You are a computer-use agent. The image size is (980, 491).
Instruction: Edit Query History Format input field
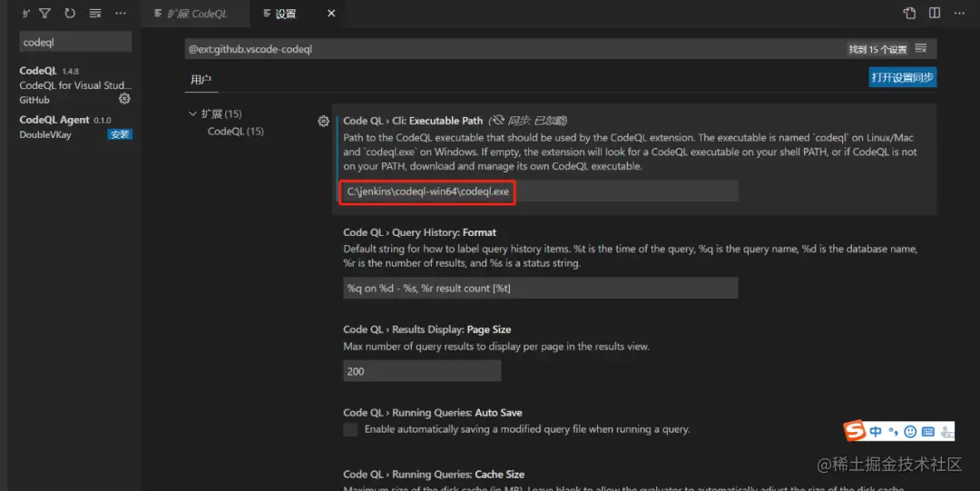click(x=540, y=289)
